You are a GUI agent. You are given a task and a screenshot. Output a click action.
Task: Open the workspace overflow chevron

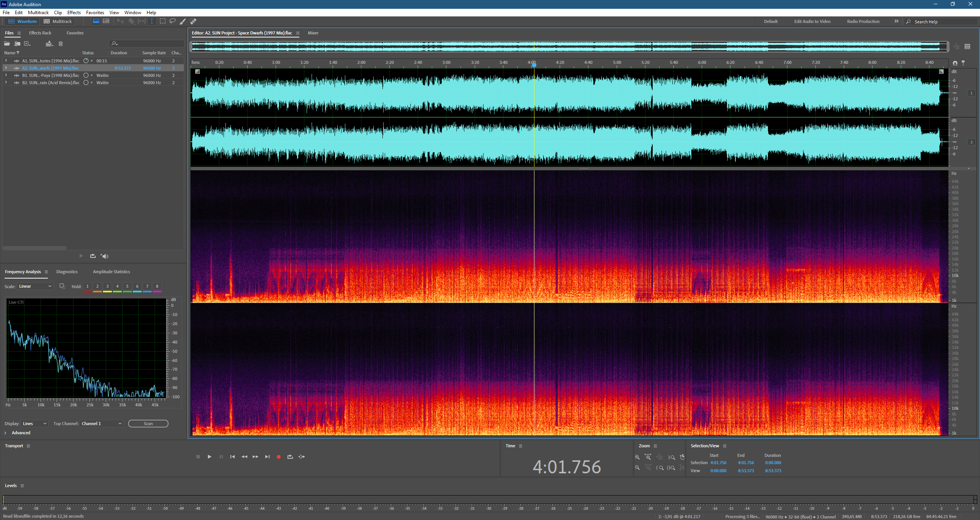click(x=896, y=21)
